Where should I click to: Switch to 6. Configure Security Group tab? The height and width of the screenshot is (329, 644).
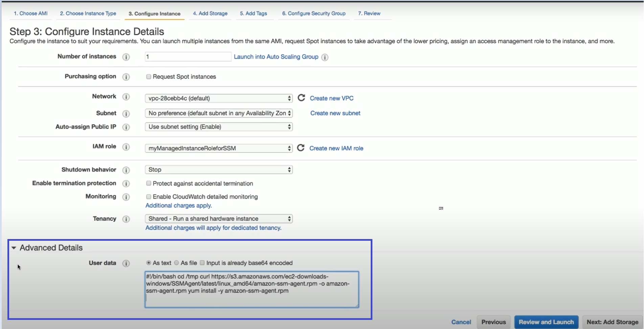pyautogui.click(x=314, y=14)
